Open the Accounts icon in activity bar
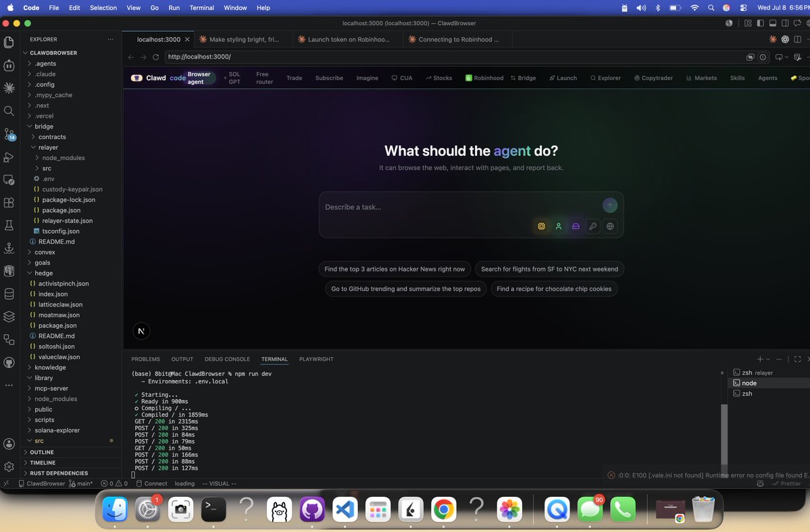The height and width of the screenshot is (532, 810). (9, 444)
